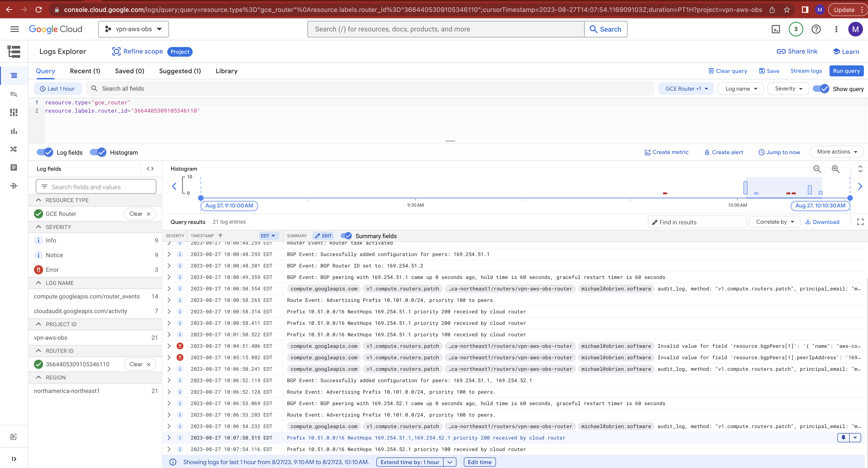Screen dimensions: 868x468
Task: Open the main navigation hamburger menu
Action: pos(14,29)
